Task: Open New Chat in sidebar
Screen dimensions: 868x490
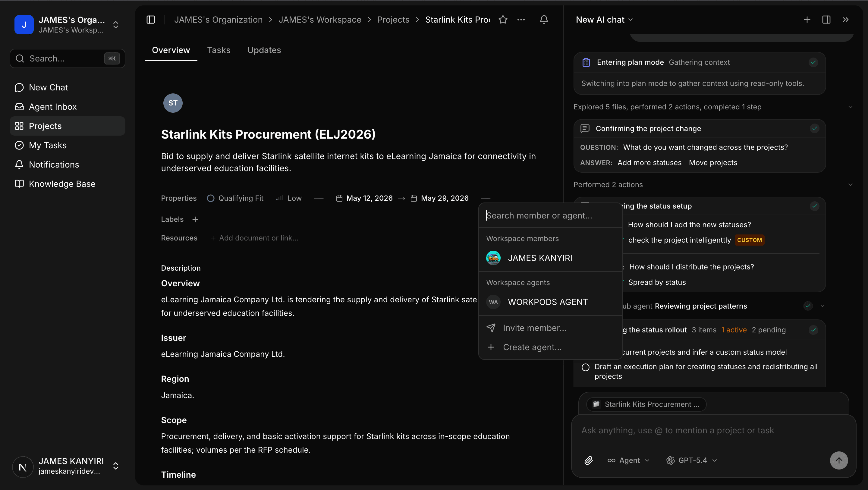Action: point(68,87)
